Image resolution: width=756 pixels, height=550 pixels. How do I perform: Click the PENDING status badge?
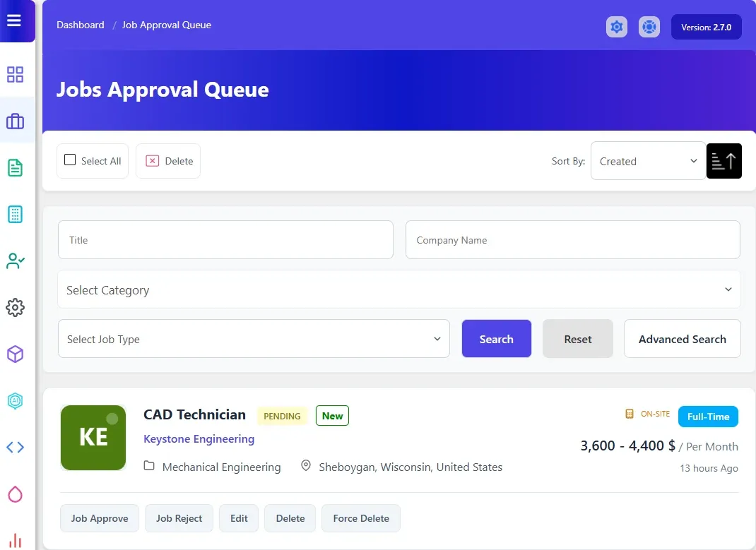pos(282,416)
